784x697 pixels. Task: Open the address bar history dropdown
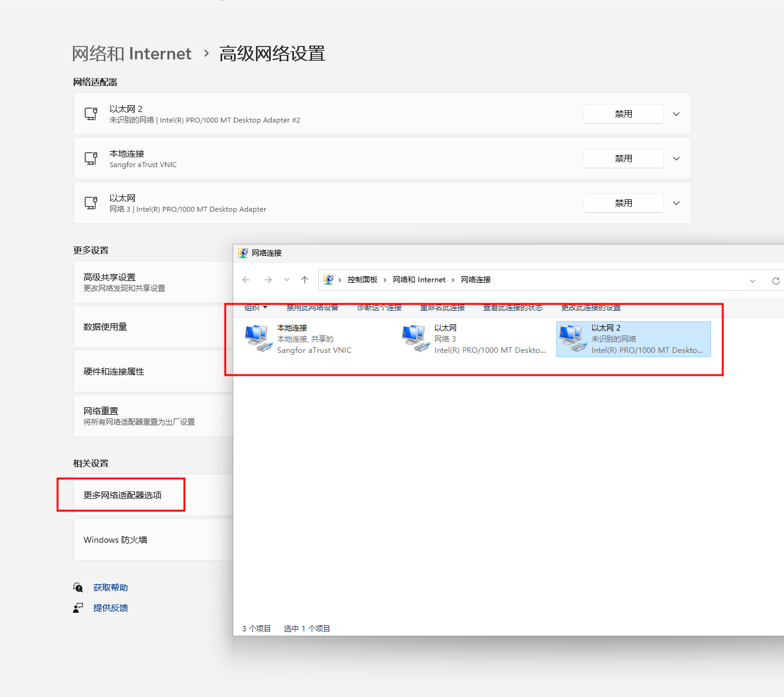click(x=752, y=280)
